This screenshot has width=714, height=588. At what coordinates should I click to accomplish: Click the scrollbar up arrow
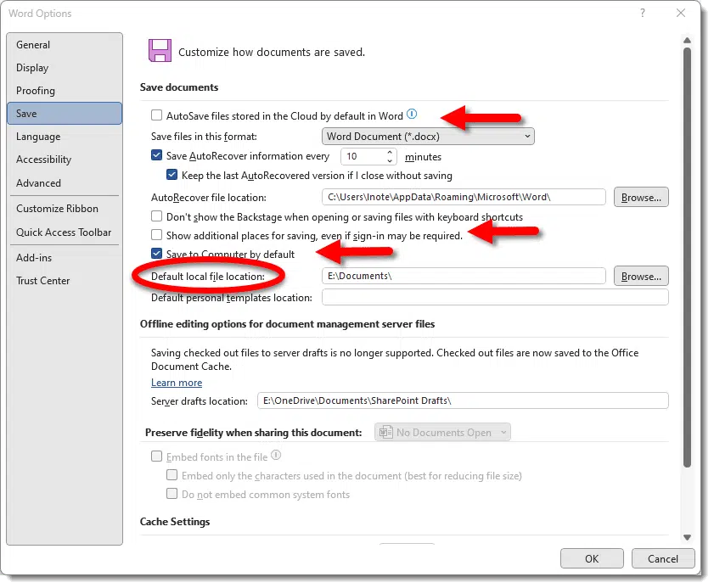pos(687,41)
